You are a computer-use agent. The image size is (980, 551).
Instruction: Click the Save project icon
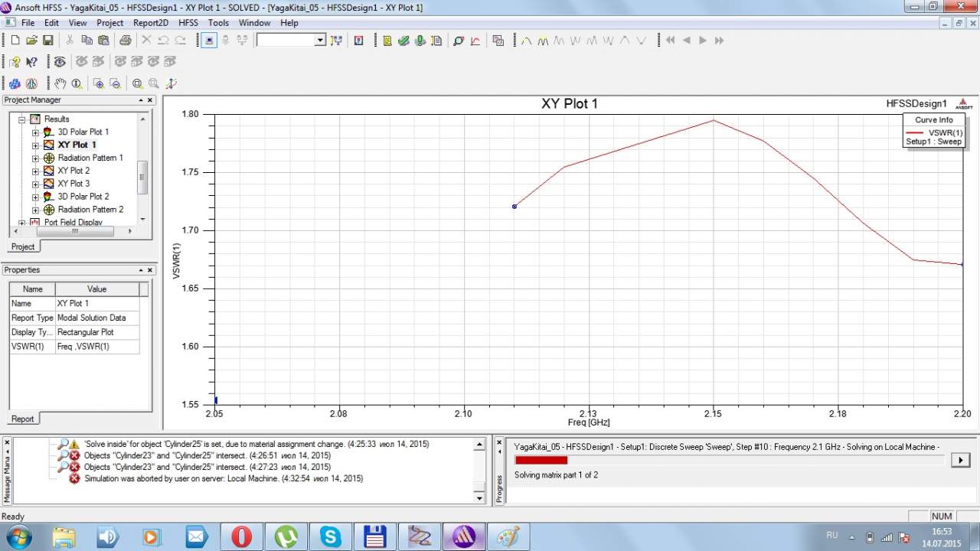coord(47,41)
